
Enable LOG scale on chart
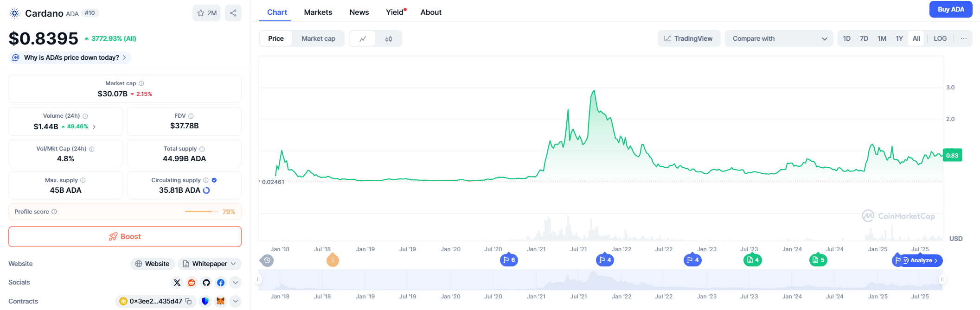(940, 38)
